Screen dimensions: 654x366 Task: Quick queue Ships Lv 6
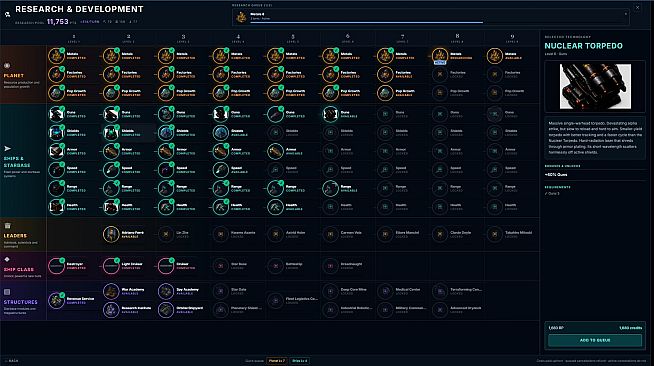[299, 361]
